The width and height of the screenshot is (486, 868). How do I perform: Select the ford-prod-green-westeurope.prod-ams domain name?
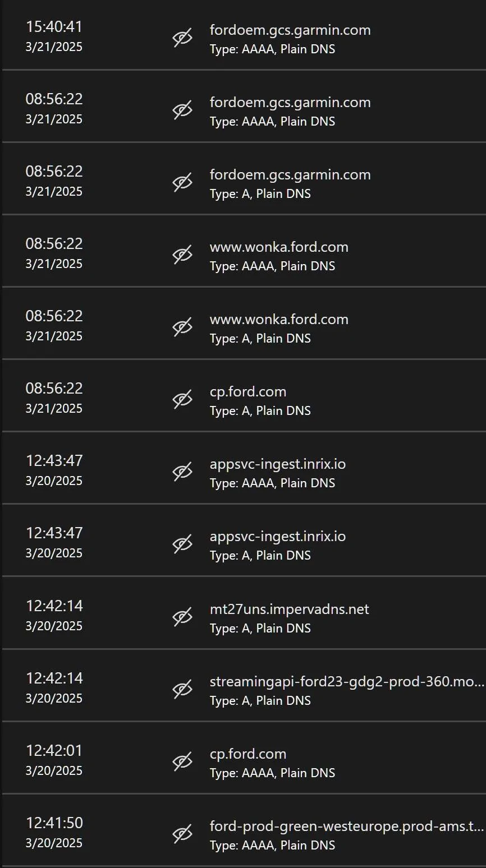[x=346, y=826]
